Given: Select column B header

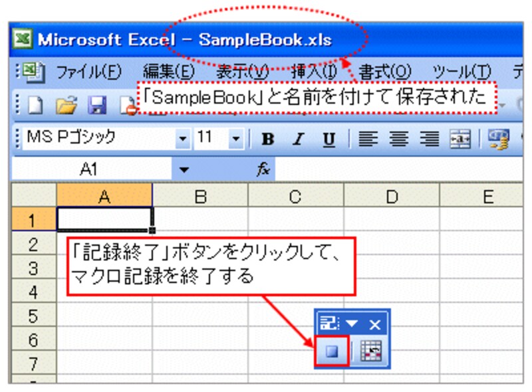Looking at the screenshot, I should click(x=201, y=195).
